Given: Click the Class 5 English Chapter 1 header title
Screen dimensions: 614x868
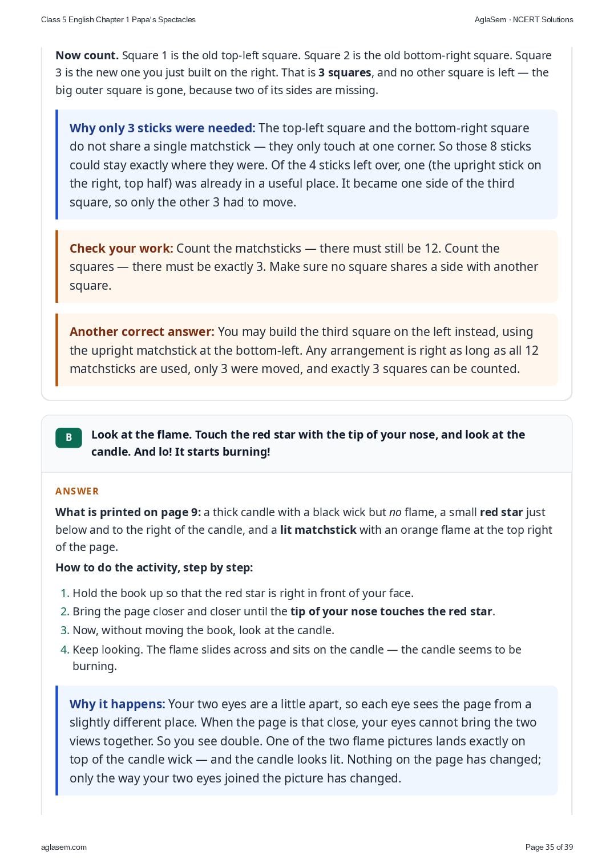Looking at the screenshot, I should coord(118,19).
